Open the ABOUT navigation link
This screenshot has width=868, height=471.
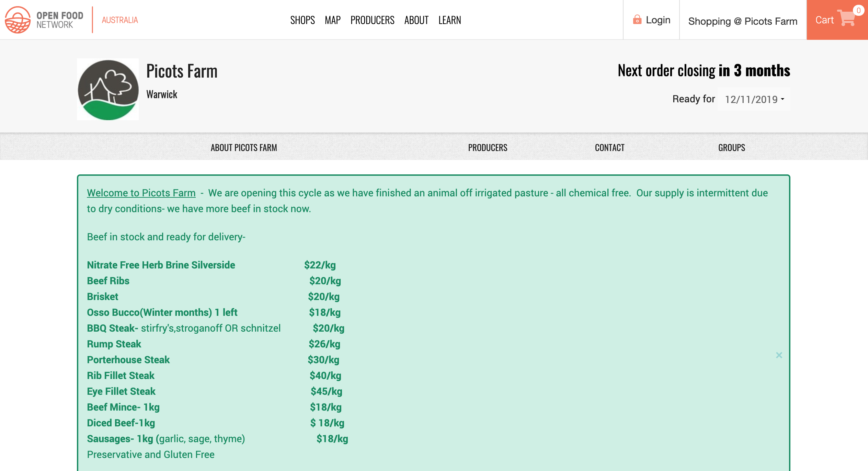click(x=416, y=20)
